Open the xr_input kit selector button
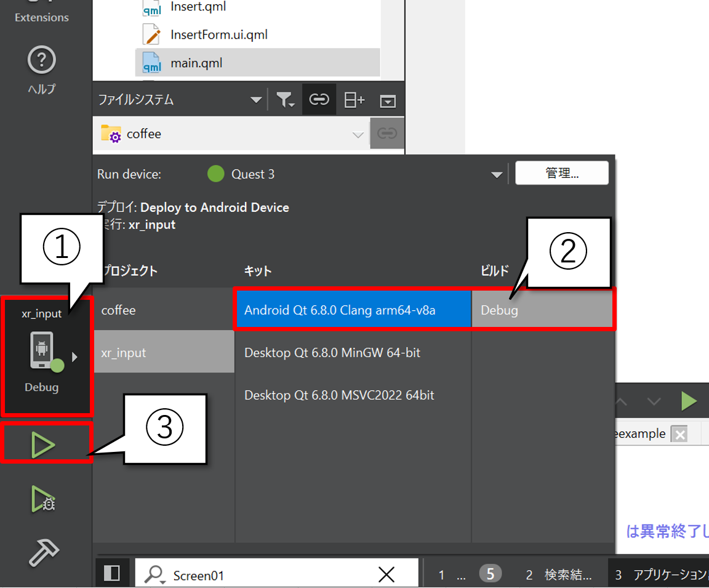709x588 pixels. point(46,355)
